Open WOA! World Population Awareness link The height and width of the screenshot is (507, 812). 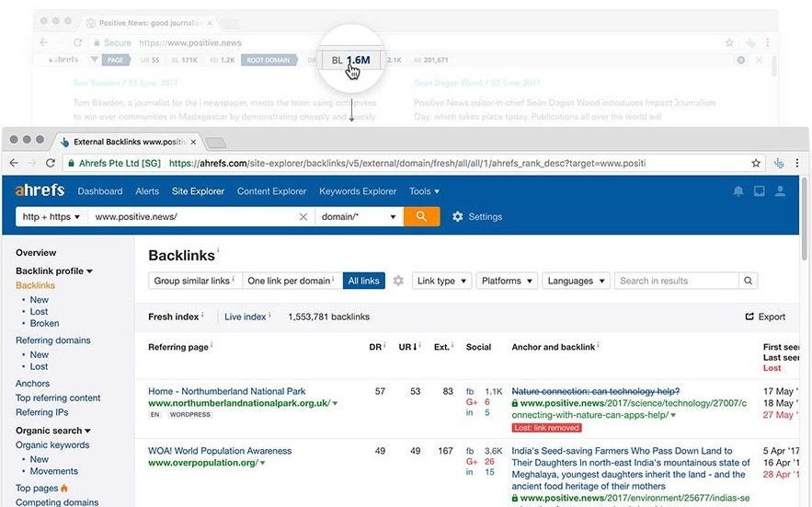[220, 451]
